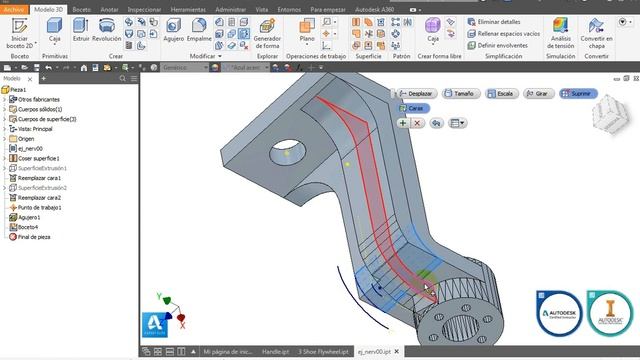Click the undo arrow button in mini toolbar
Viewport: 640px width, 360px height.
coord(436,123)
